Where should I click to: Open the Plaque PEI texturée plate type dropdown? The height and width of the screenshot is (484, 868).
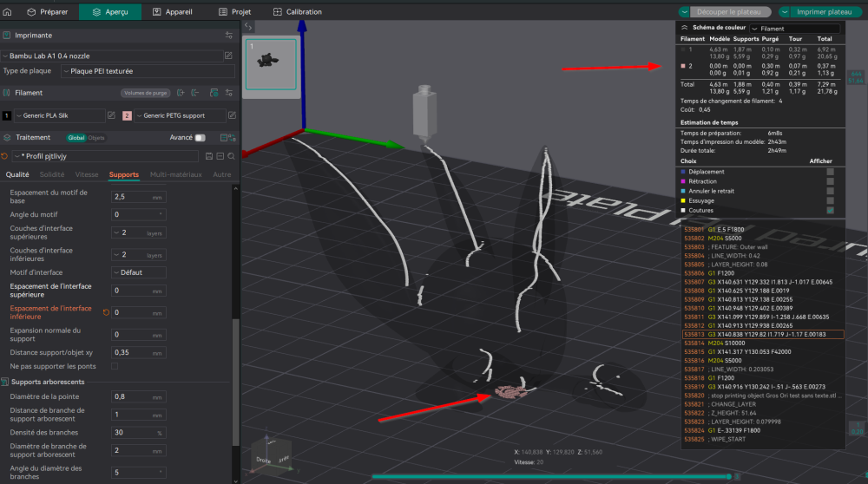point(148,71)
